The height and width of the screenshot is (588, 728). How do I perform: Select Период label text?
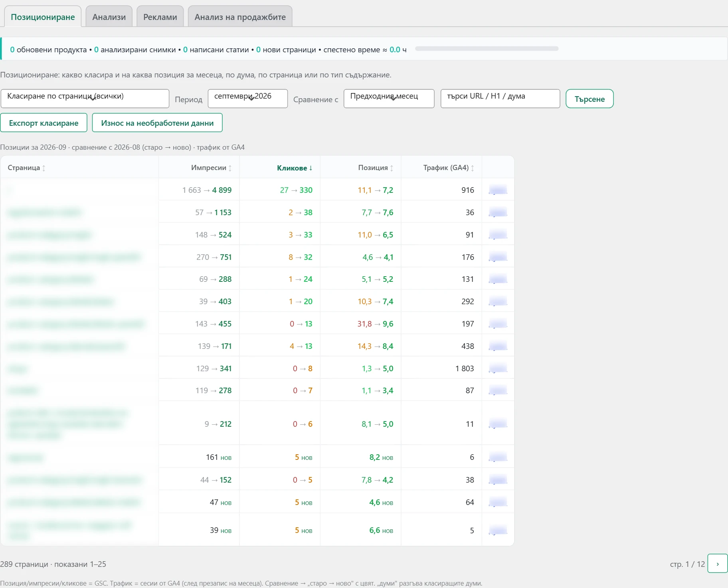click(188, 99)
